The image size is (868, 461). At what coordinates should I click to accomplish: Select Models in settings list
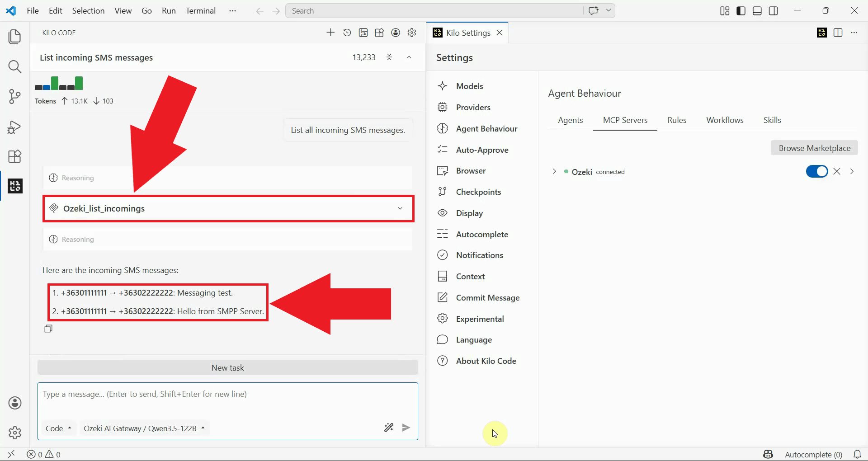469,86
